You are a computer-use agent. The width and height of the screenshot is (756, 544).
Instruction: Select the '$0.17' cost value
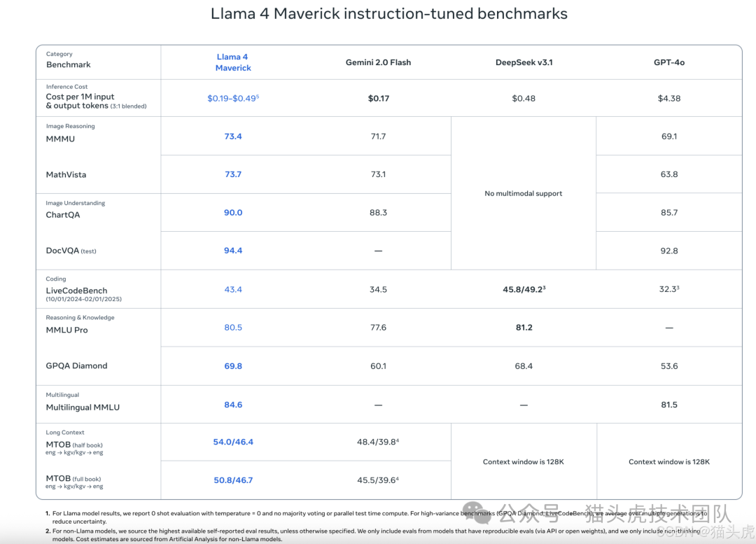378,99
